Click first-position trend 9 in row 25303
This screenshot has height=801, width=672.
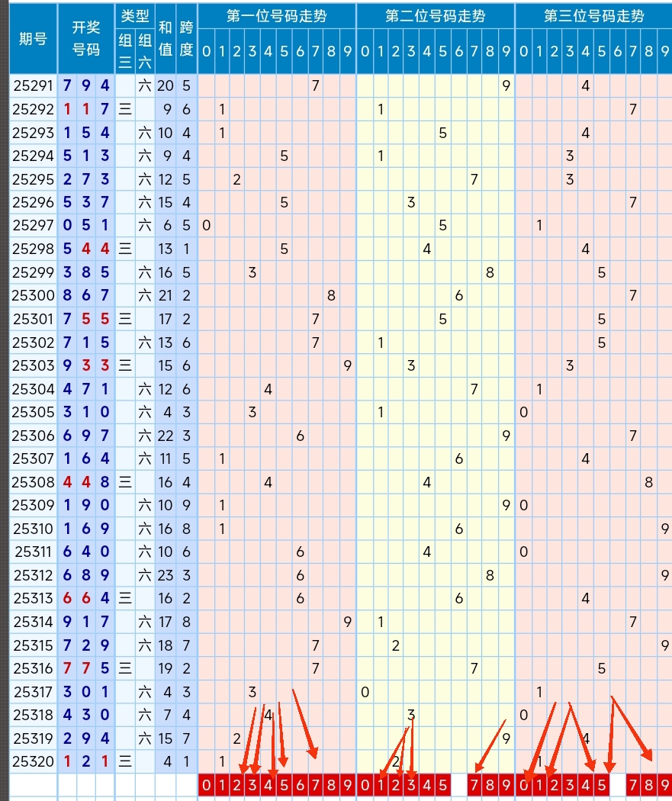[347, 365]
